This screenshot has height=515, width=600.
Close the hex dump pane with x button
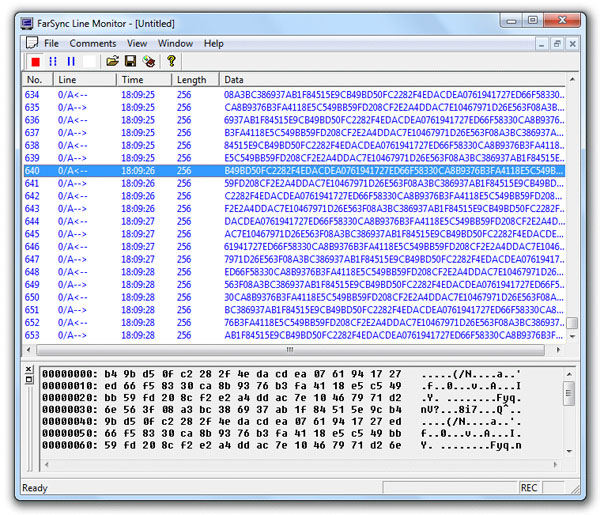pyautogui.click(x=29, y=369)
